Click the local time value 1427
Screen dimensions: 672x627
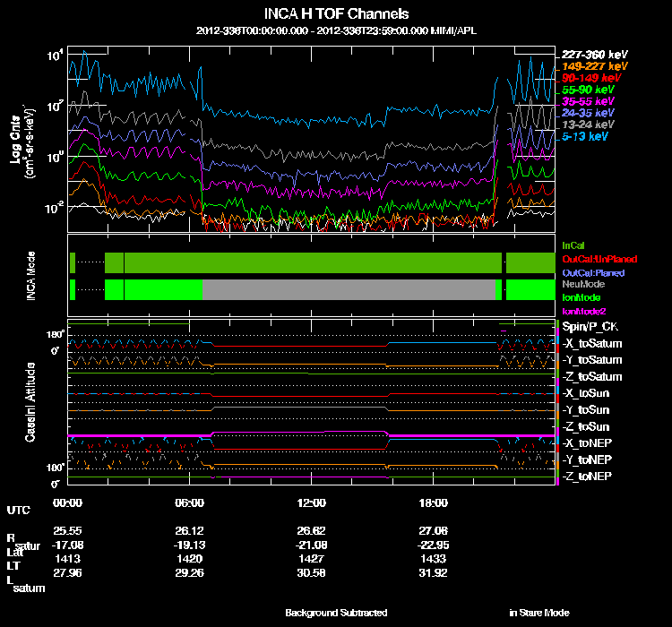(x=312, y=559)
